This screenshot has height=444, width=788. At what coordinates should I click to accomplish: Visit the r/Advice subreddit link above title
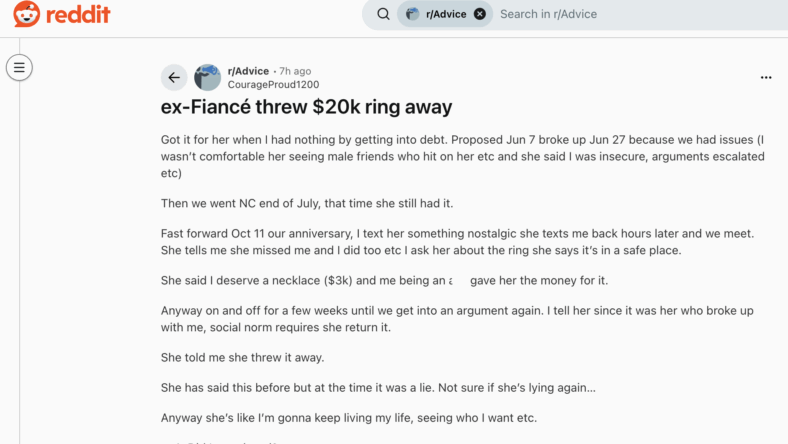[x=248, y=71]
